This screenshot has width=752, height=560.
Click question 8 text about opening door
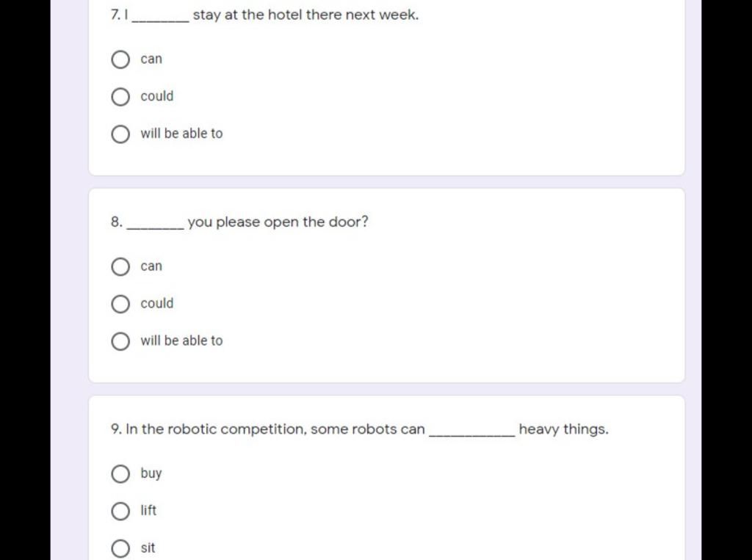pos(239,222)
